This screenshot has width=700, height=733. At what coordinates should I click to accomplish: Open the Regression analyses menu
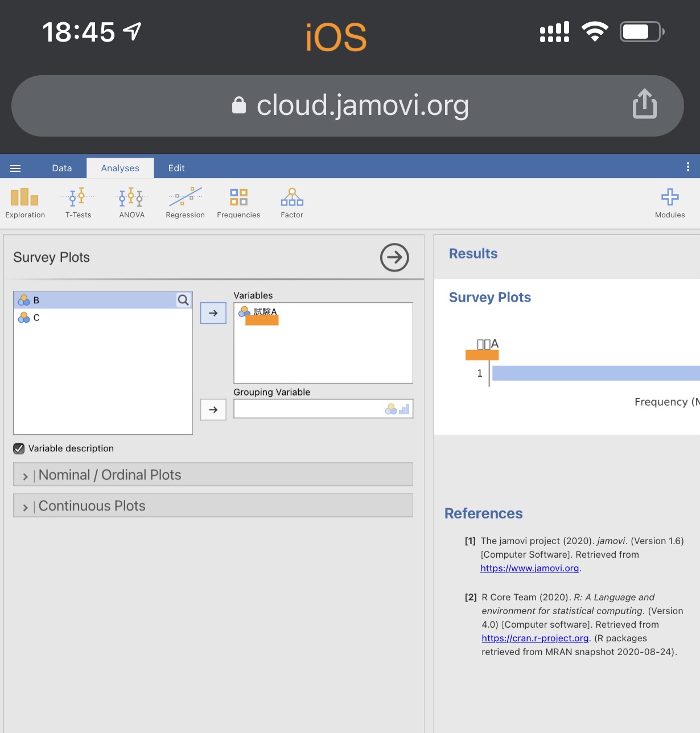coord(185,203)
